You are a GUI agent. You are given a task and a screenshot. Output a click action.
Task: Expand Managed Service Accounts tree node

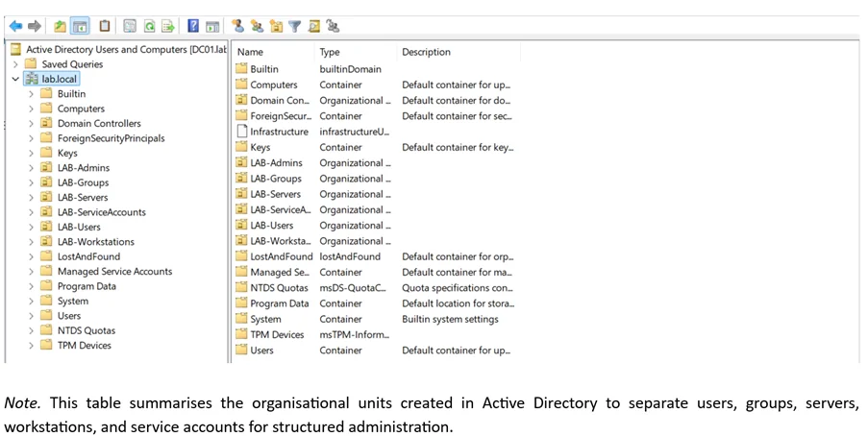(31, 271)
